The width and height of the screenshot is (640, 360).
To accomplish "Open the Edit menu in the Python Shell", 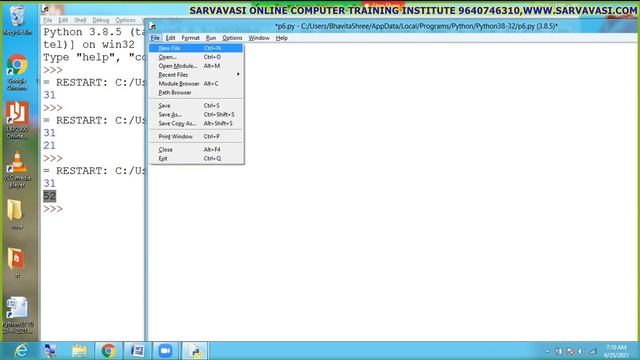I will 63,20.
